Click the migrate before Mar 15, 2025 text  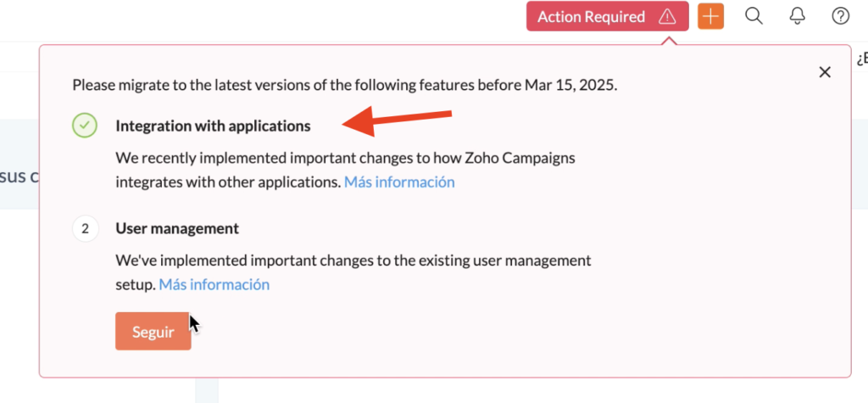(x=344, y=86)
